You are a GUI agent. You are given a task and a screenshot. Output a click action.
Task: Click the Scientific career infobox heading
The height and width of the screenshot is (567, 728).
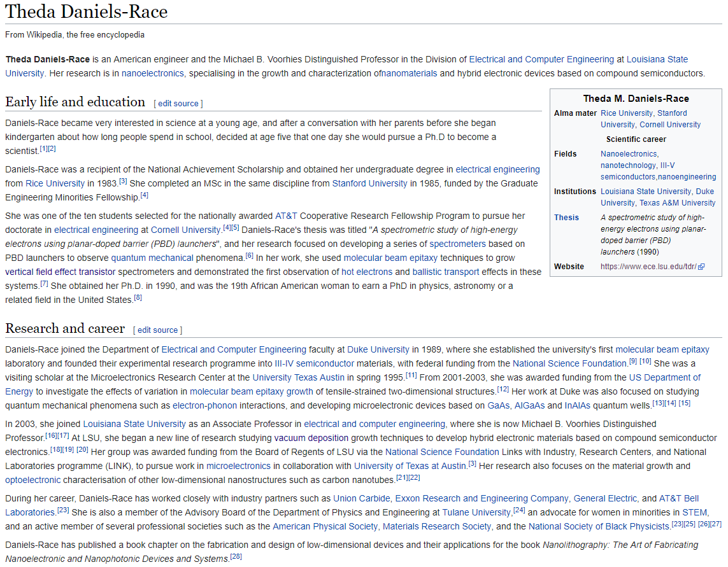click(636, 139)
